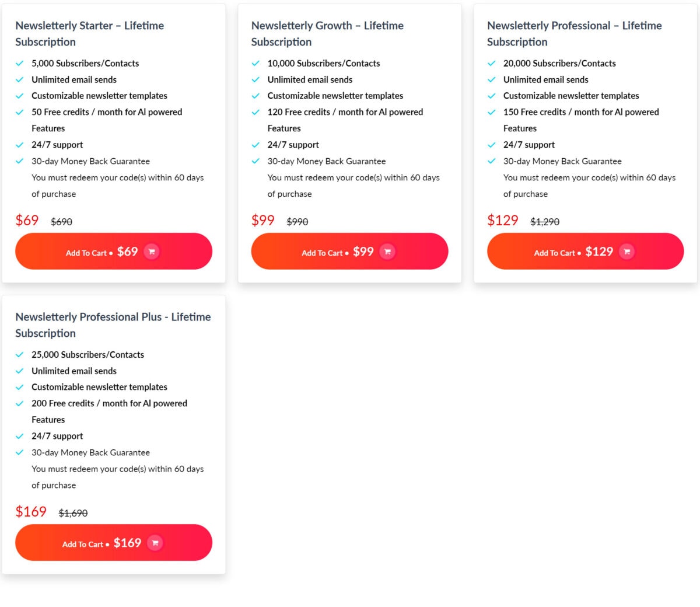
Task: Click checkmark next to 200 Free credits
Action: coord(19,403)
